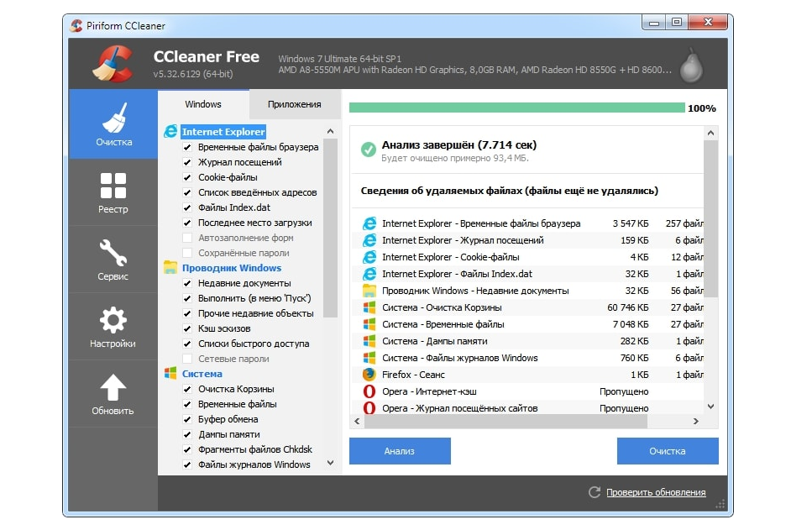The image size is (812, 530).
Task: Uncheck Cookie-файлы checkbox in list
Action: click(187, 177)
